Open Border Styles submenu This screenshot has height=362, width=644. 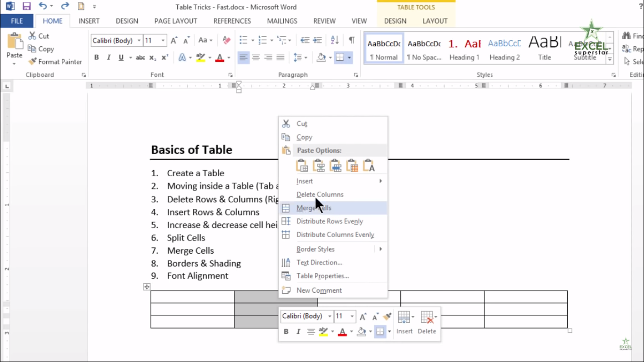click(333, 249)
